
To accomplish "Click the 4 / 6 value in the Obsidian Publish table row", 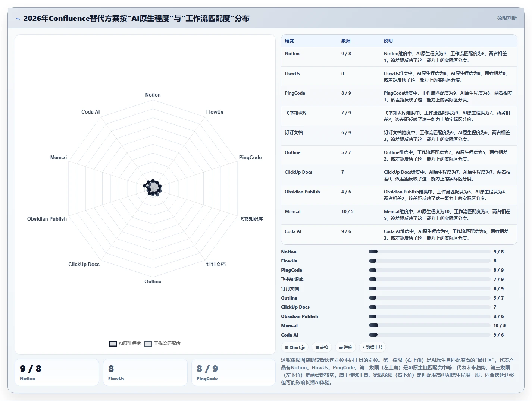I will click(x=346, y=192).
